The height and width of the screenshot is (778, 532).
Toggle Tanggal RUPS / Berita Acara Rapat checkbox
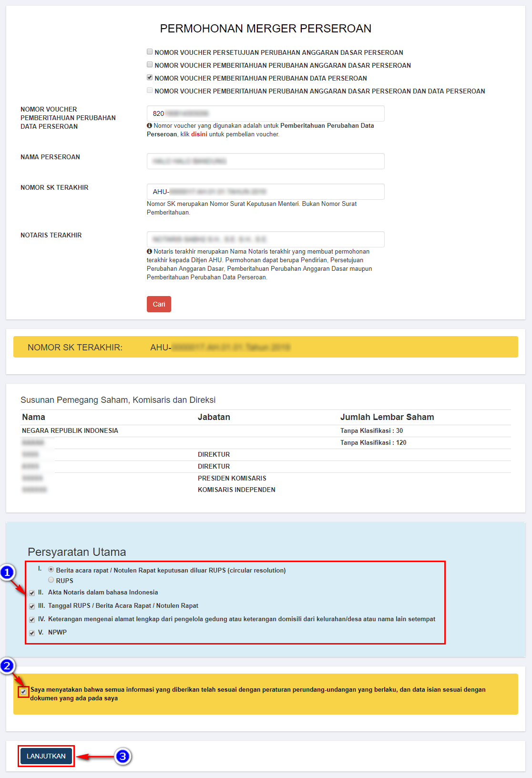32,606
